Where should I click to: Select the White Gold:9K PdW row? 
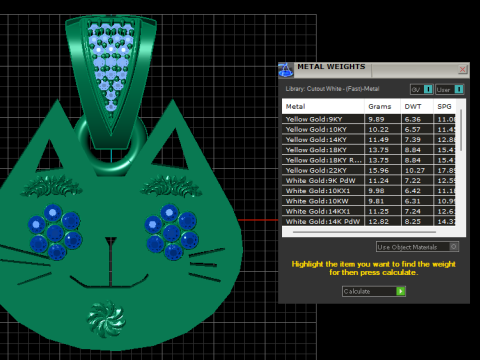[x=369, y=181]
